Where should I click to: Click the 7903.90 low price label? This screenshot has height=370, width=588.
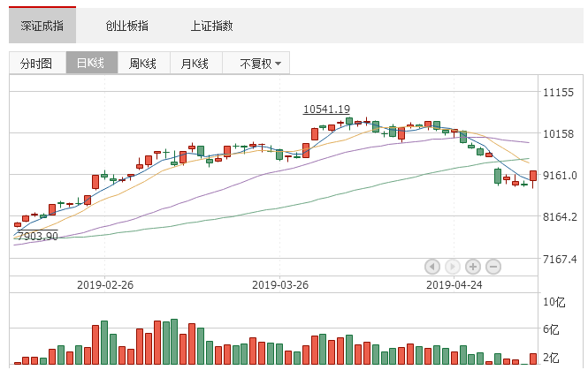point(36,236)
